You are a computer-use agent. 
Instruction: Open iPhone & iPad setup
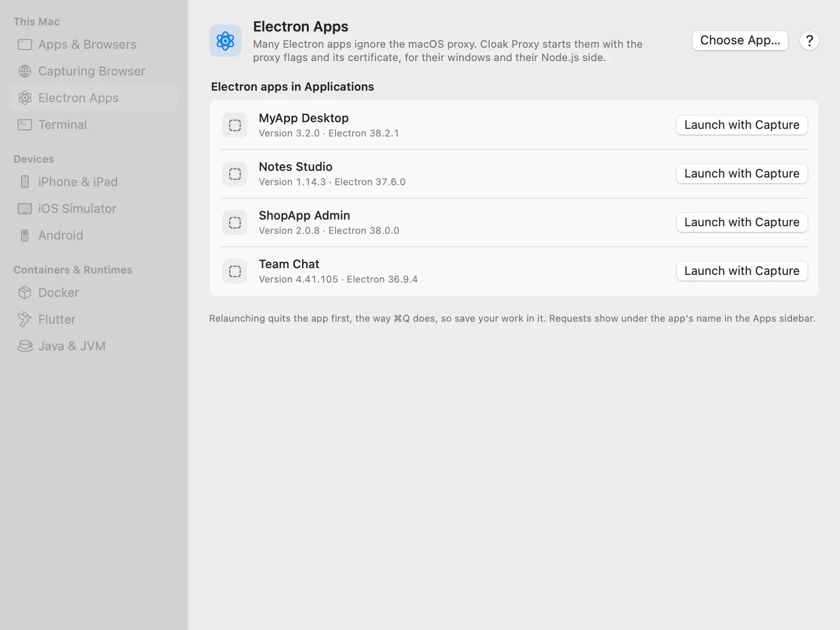click(94, 182)
